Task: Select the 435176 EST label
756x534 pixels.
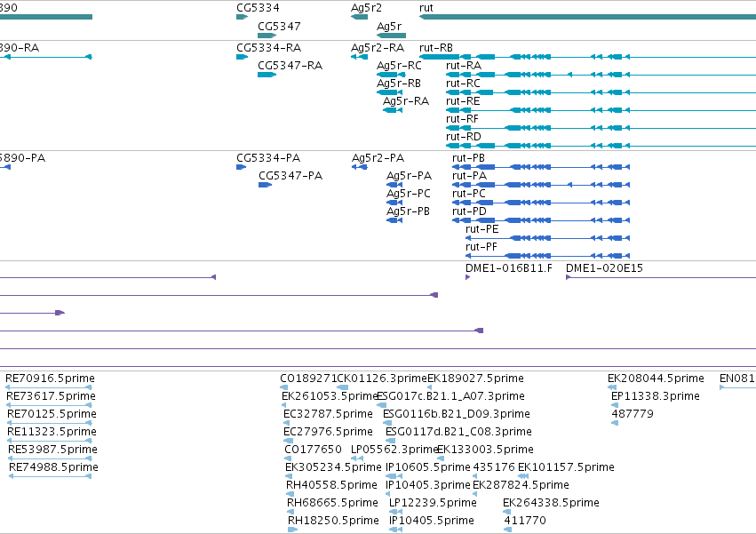Action: (494, 467)
